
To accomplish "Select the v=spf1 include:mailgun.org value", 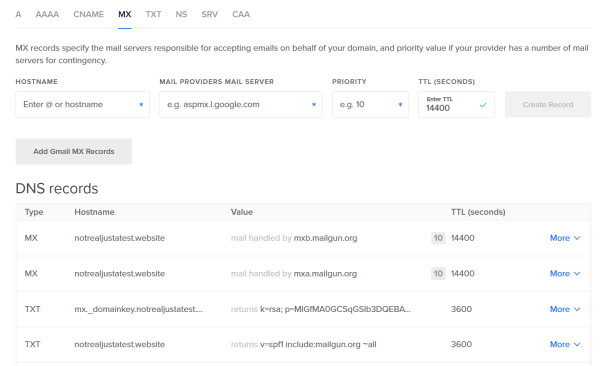I will click(318, 345).
